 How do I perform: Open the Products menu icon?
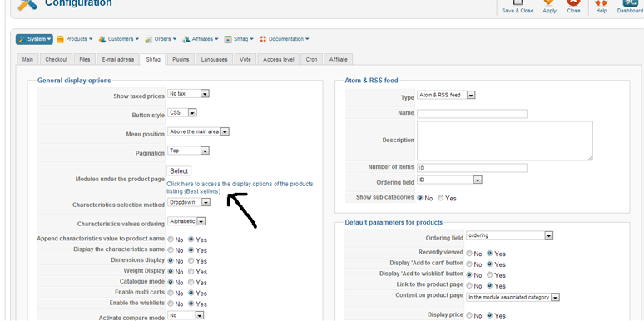pos(61,39)
